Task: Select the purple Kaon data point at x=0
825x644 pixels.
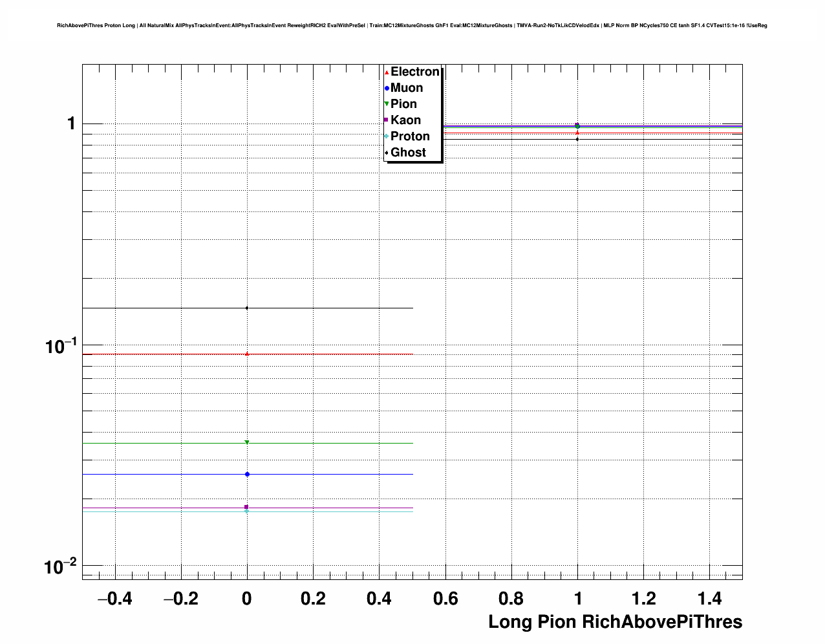Action: click(246, 507)
